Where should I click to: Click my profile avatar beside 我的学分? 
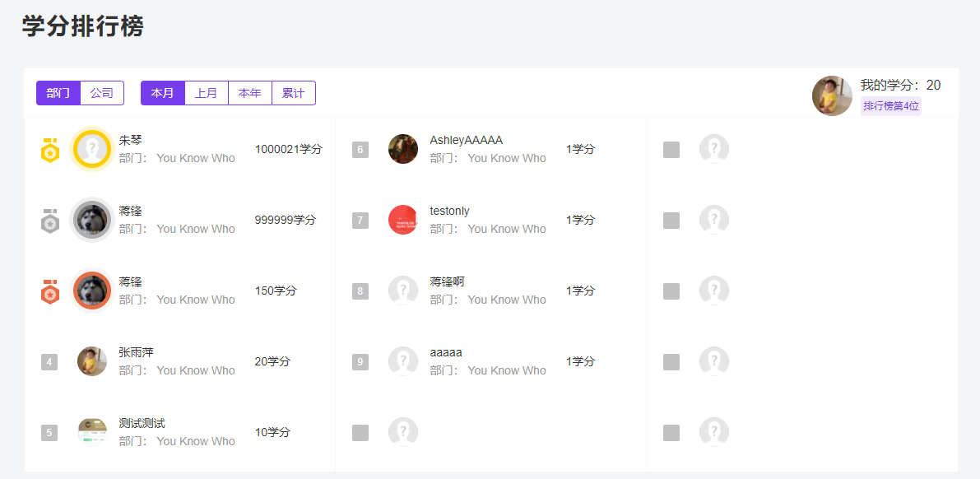click(832, 95)
